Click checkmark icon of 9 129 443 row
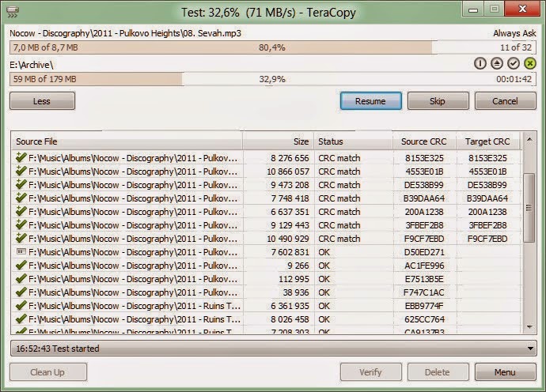 click(21, 224)
